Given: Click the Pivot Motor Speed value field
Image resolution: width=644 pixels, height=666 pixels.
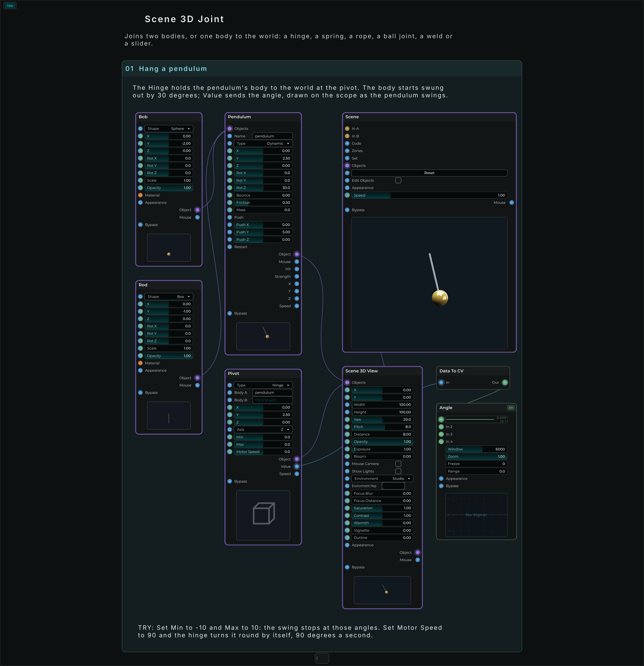Looking at the screenshot, I should [x=263, y=452].
